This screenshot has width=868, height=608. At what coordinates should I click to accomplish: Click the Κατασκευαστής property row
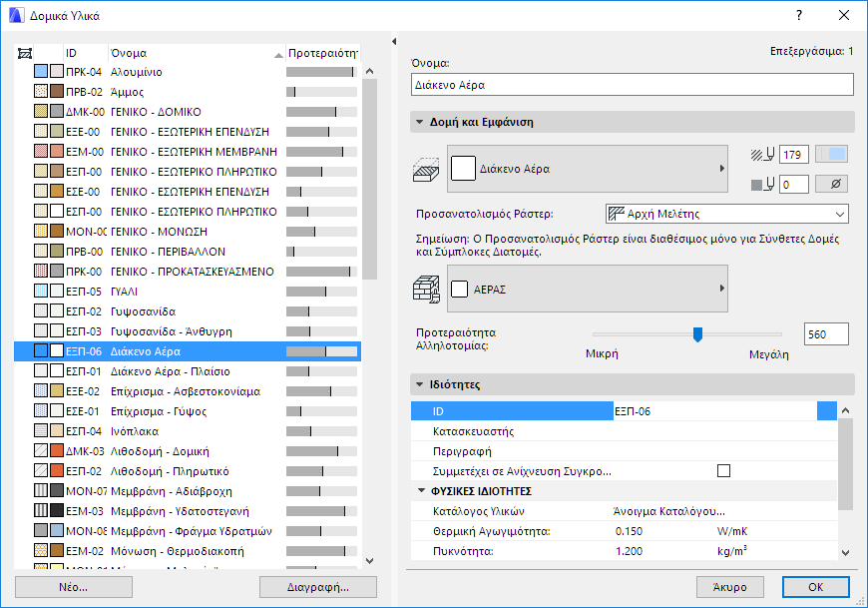coord(624,431)
